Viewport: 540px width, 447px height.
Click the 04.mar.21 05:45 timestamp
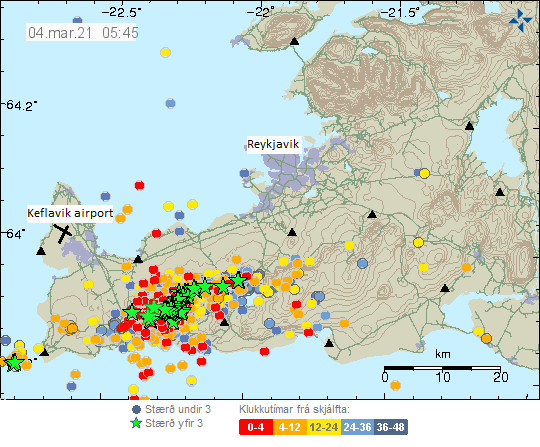(x=81, y=33)
